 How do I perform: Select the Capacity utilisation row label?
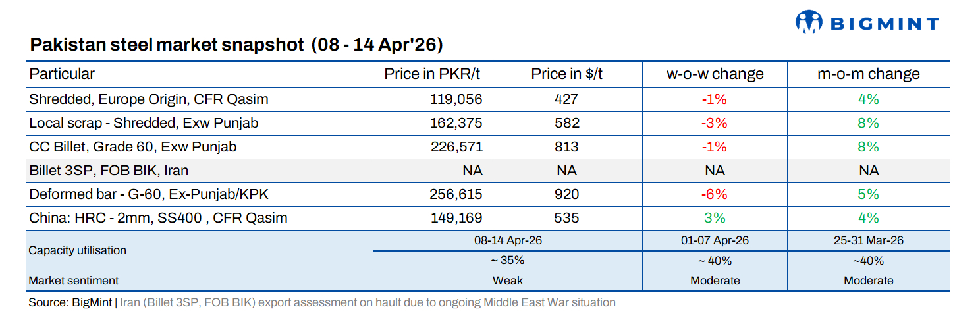[77, 250]
